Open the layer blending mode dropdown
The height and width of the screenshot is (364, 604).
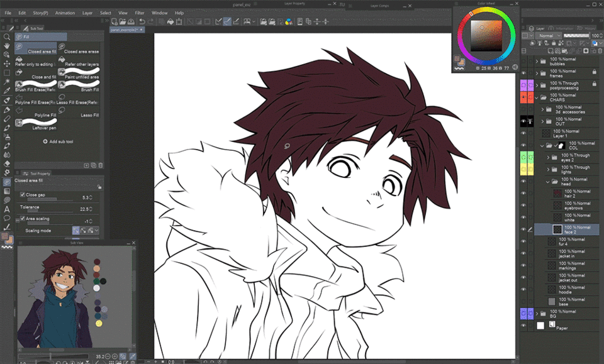(546, 36)
